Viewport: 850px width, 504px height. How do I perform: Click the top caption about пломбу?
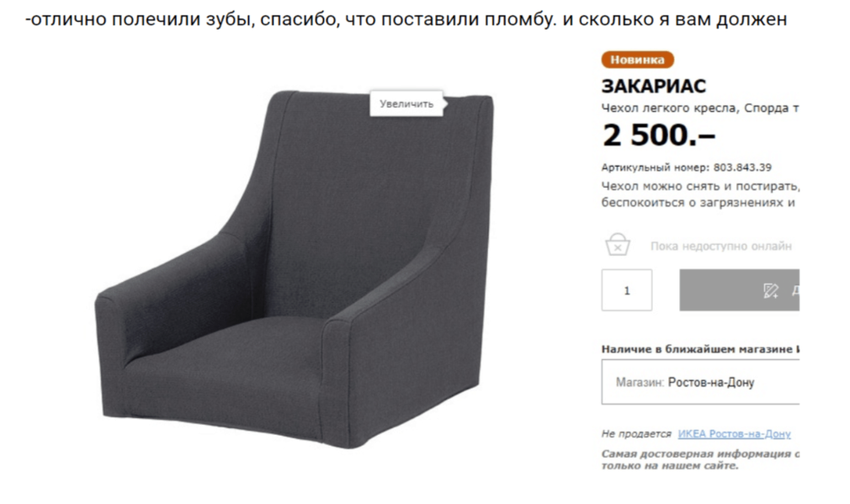[x=406, y=19]
